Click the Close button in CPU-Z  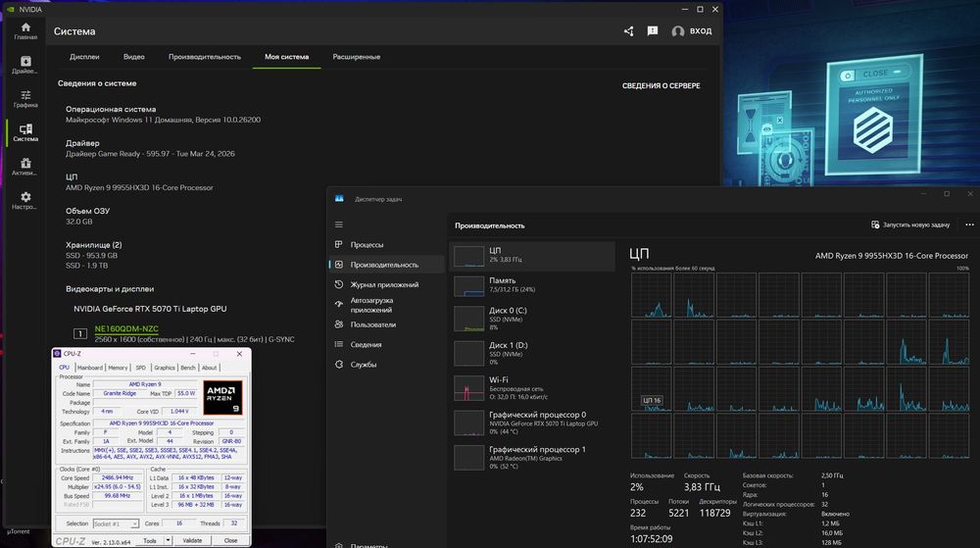[230, 540]
